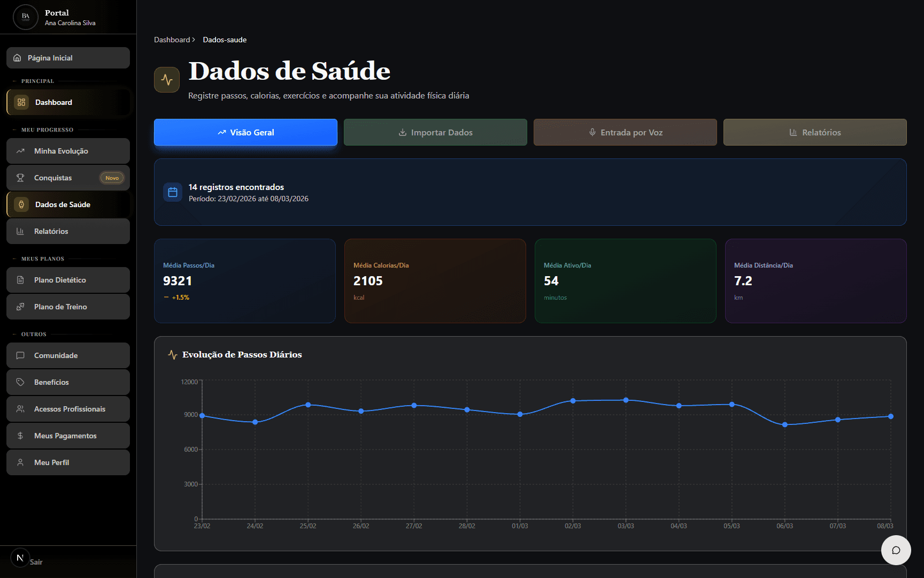Select the Relatórios bar-chart icon in sidebar
Viewport: 924px width, 578px height.
[x=20, y=231]
